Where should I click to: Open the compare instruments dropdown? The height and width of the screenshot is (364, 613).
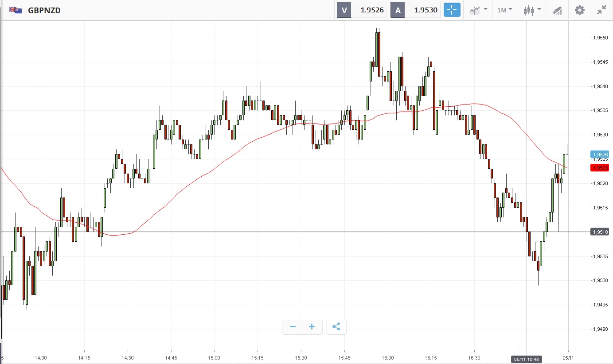(478, 10)
